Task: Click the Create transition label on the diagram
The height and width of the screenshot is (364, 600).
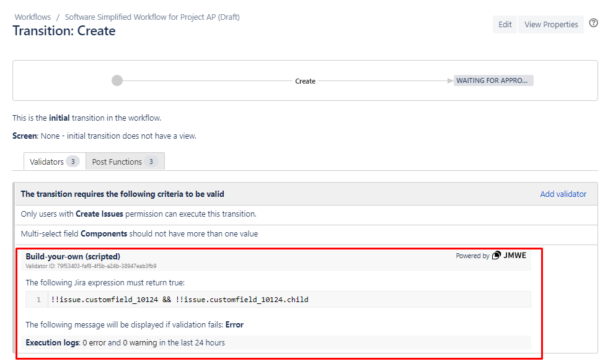Action: click(x=305, y=80)
